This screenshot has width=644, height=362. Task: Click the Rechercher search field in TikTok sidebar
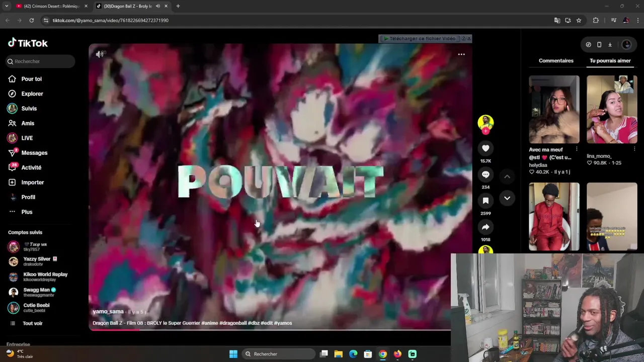(x=41, y=61)
